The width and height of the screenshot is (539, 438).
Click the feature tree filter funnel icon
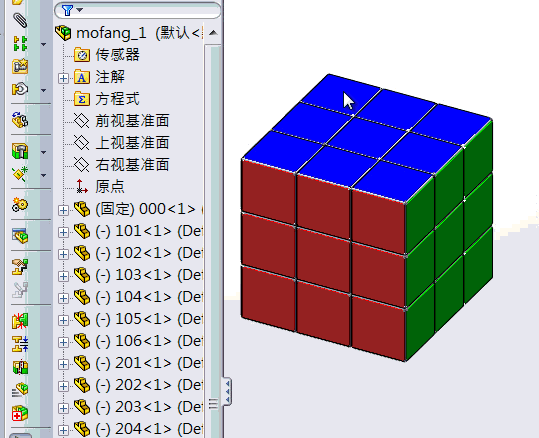tap(67, 10)
